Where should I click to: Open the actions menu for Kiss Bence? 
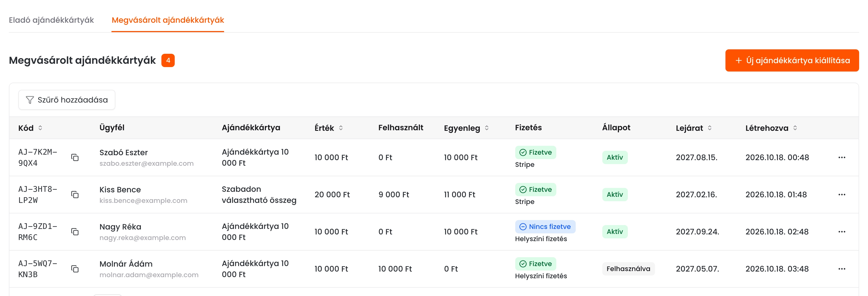click(x=842, y=195)
